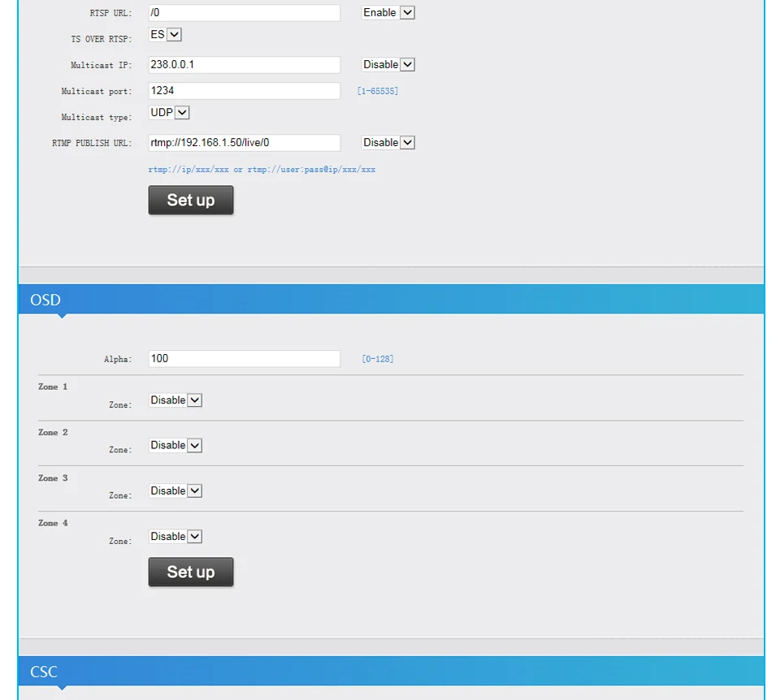Open the Multicast type UDP dropdown
The width and height of the screenshot is (780, 700).
coord(169,112)
